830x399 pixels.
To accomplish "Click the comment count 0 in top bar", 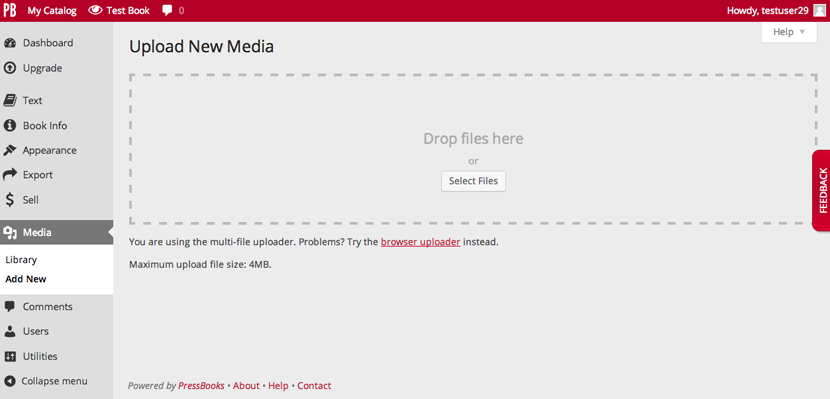I will (181, 11).
